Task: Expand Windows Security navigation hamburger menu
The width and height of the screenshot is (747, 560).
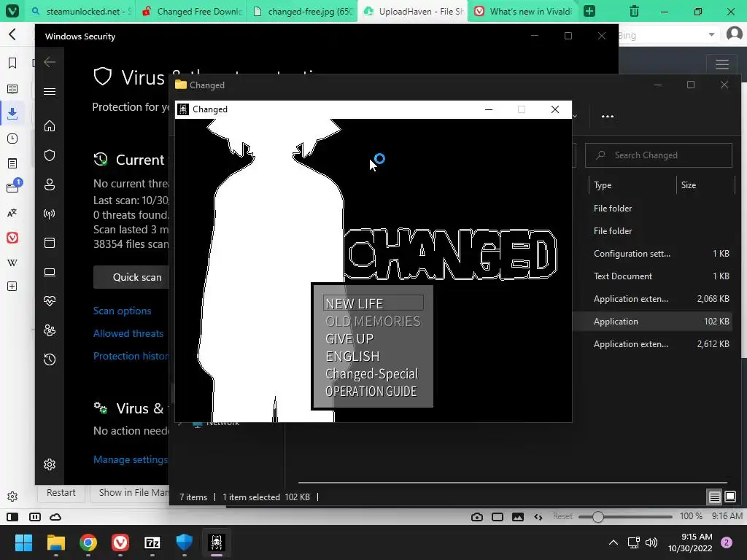Action: 50,91
